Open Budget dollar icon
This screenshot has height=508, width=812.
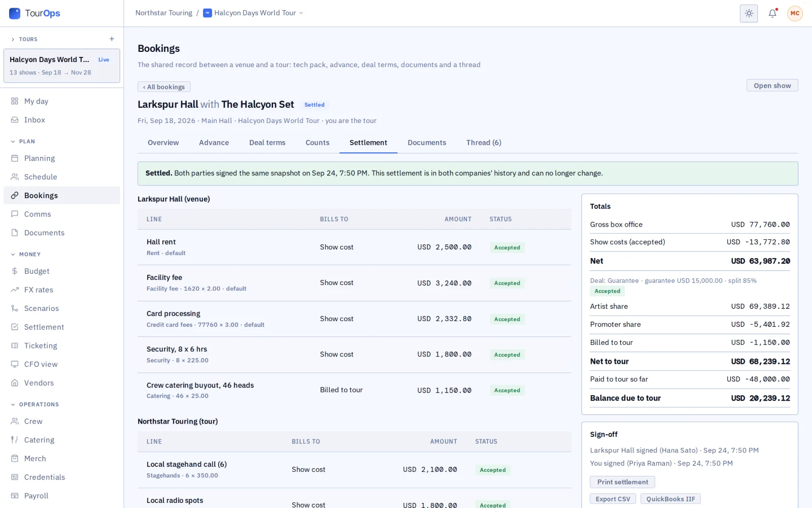pos(15,271)
